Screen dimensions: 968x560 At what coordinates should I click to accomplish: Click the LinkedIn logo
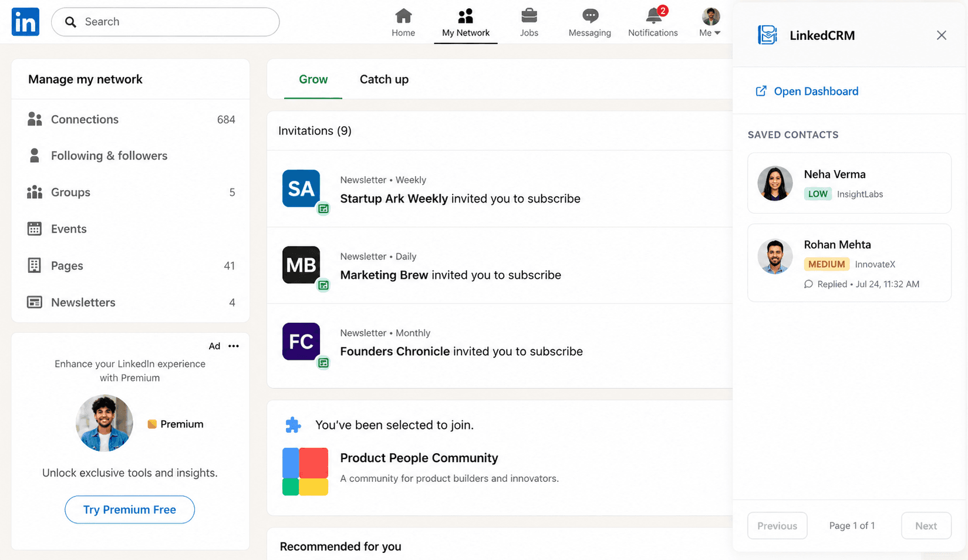[x=25, y=22]
